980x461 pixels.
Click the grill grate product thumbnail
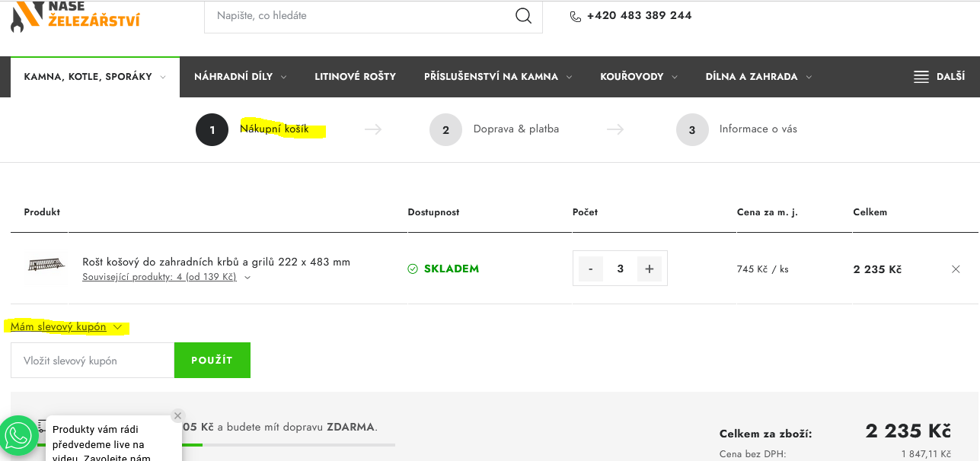click(47, 265)
